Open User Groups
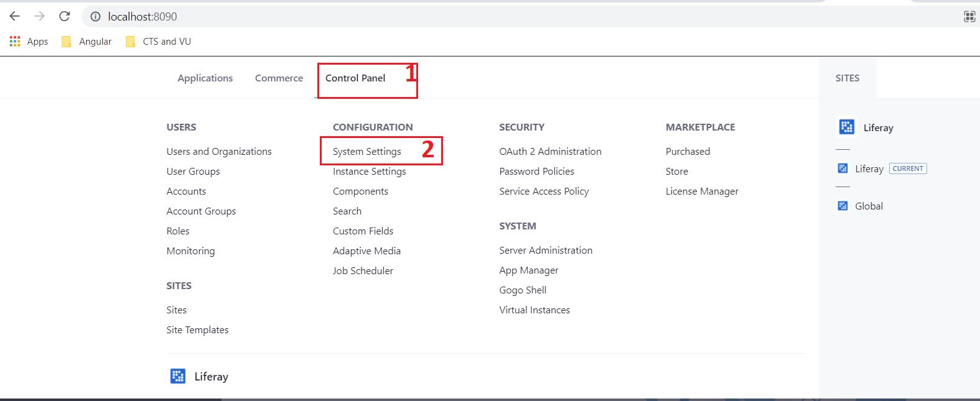Viewport: 980px width, 401px height. (x=193, y=172)
